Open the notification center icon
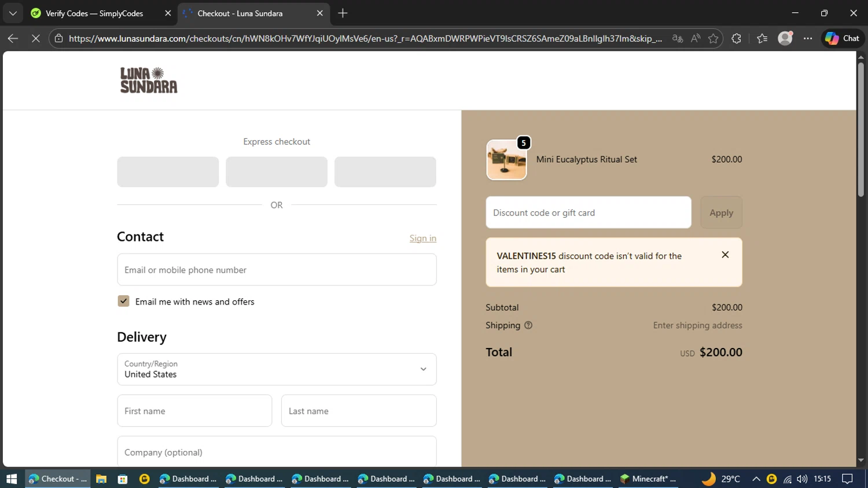 (x=848, y=479)
